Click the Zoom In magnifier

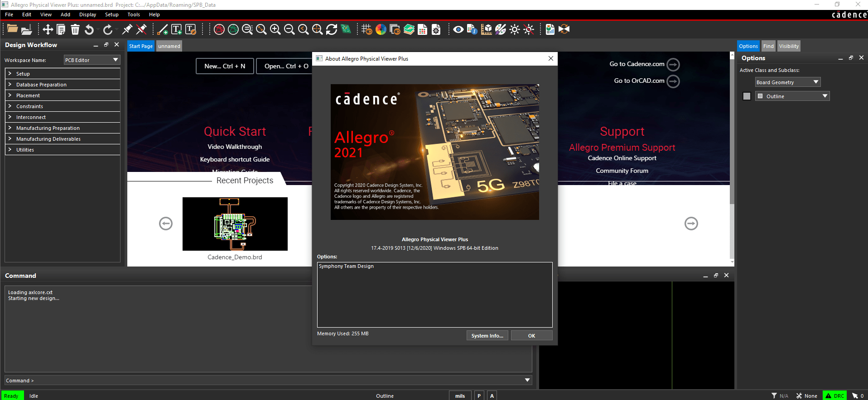[275, 29]
